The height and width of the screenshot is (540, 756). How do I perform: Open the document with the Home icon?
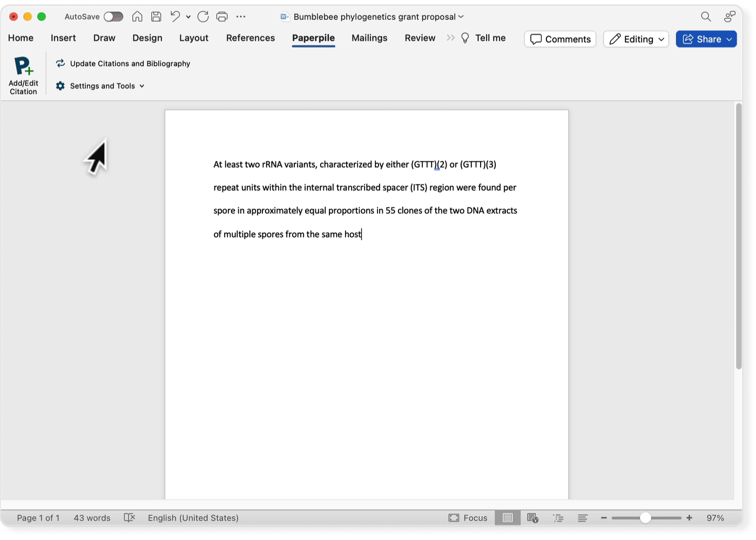(x=137, y=16)
